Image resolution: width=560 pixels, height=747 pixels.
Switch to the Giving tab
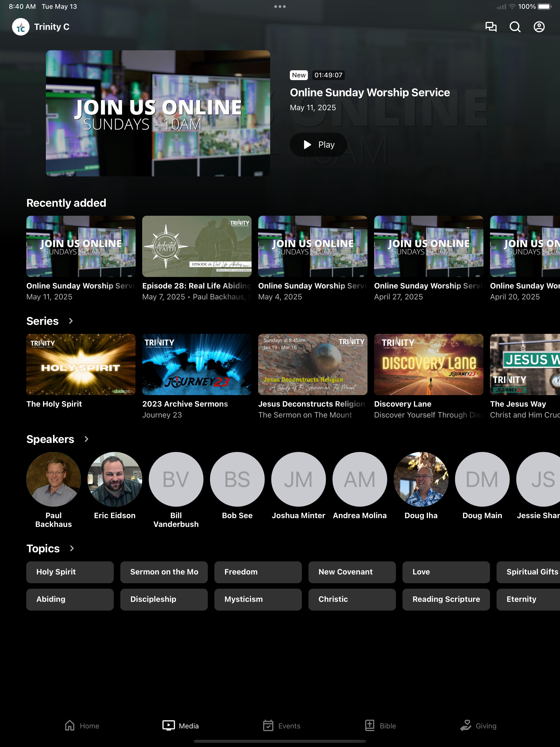(x=478, y=725)
